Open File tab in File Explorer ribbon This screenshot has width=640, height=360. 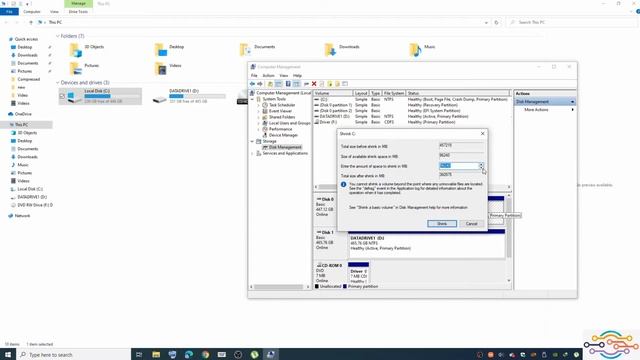pyautogui.click(x=9, y=12)
